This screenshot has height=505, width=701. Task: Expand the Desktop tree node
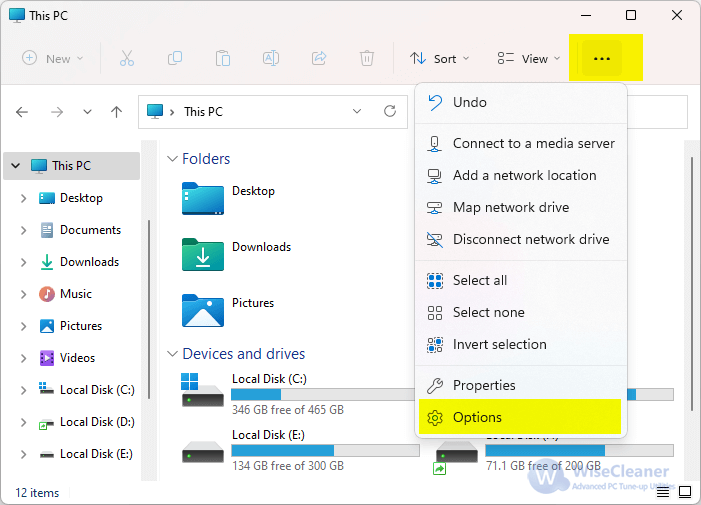pyautogui.click(x=23, y=198)
